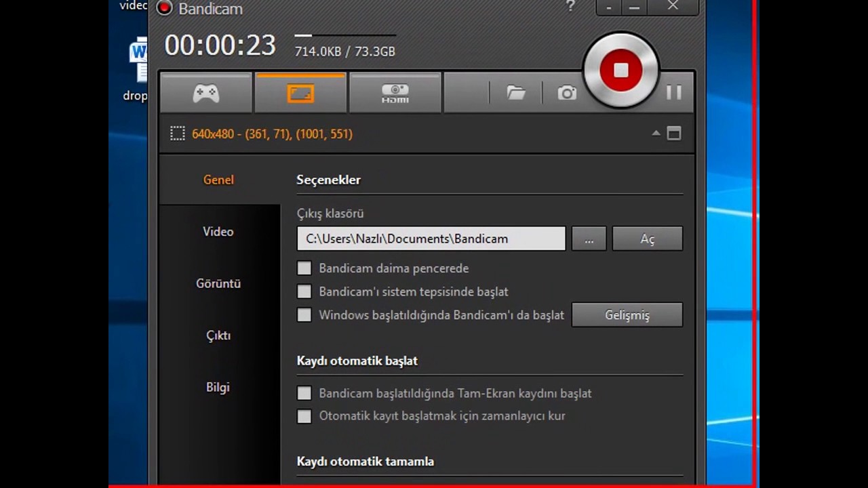
Task: Open output folder icon in toolbar
Action: pos(515,93)
